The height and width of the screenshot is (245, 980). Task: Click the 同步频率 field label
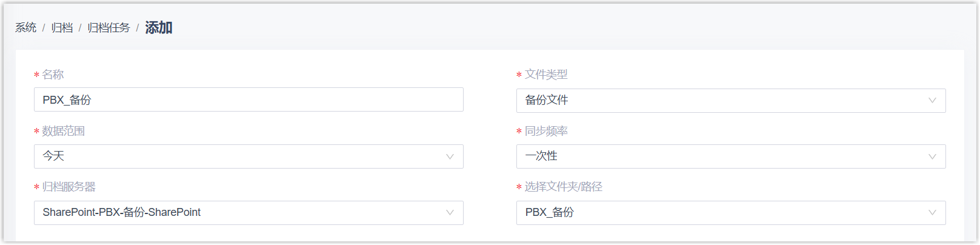[545, 131]
